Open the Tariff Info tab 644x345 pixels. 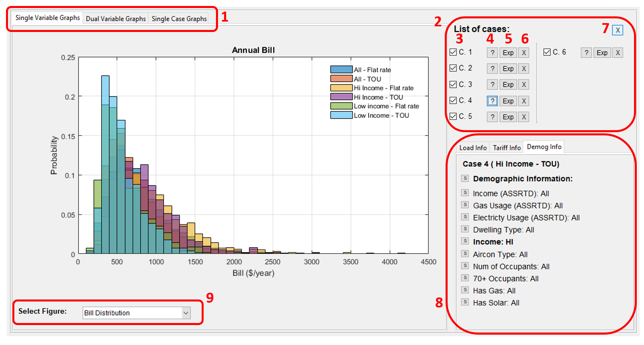[507, 148]
